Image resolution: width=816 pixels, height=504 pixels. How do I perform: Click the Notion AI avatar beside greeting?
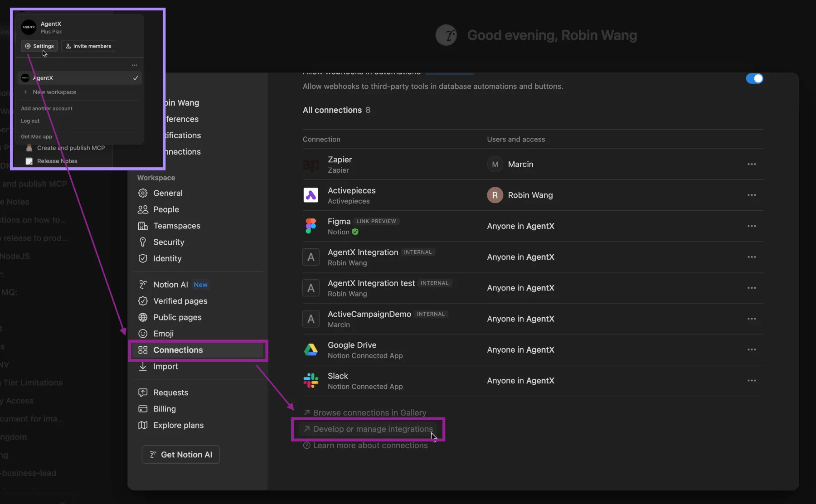[446, 35]
